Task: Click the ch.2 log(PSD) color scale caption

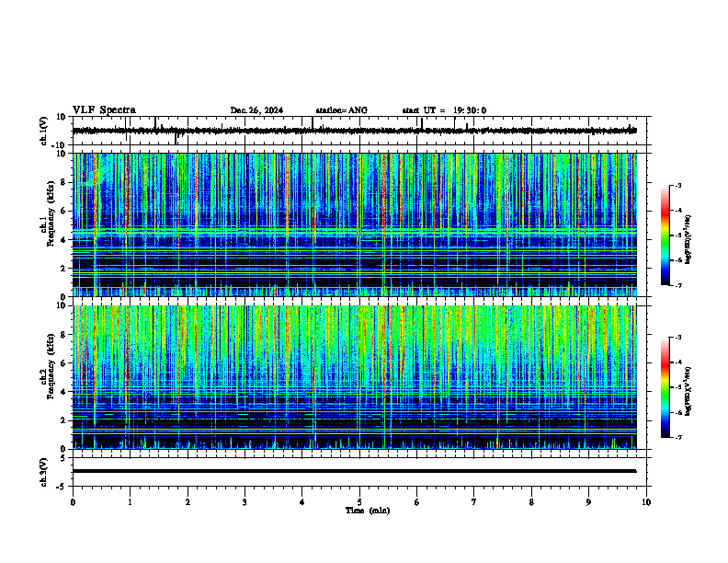Action: point(688,392)
